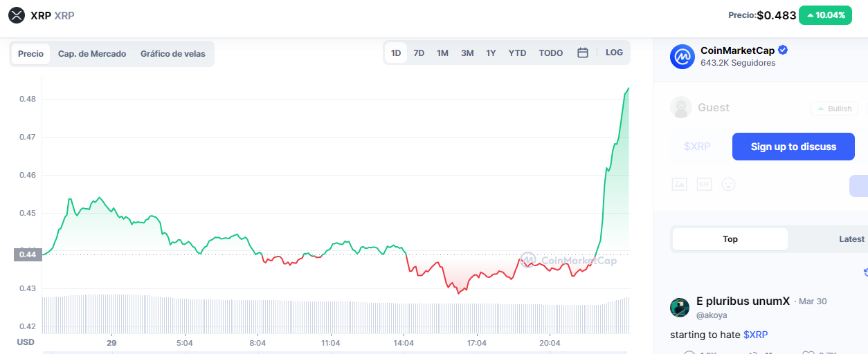Click the 643.2K Seguidores text
Viewport: 868px width, 354px height.
(x=738, y=63)
